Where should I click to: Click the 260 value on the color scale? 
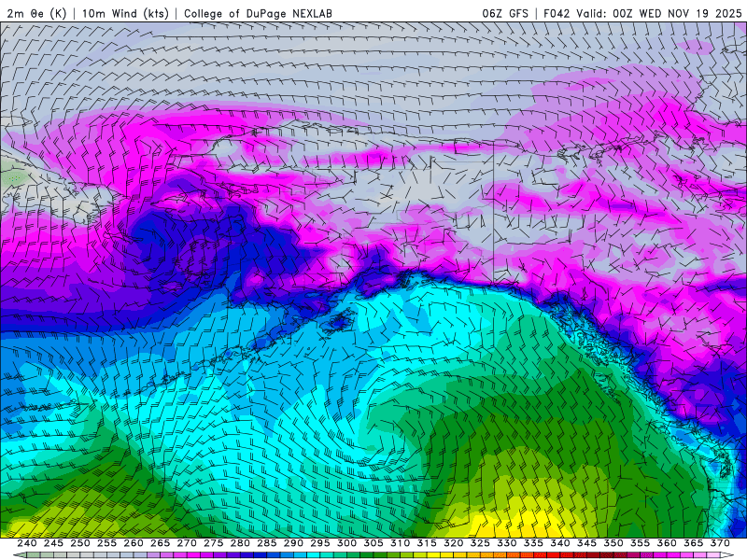134,543
